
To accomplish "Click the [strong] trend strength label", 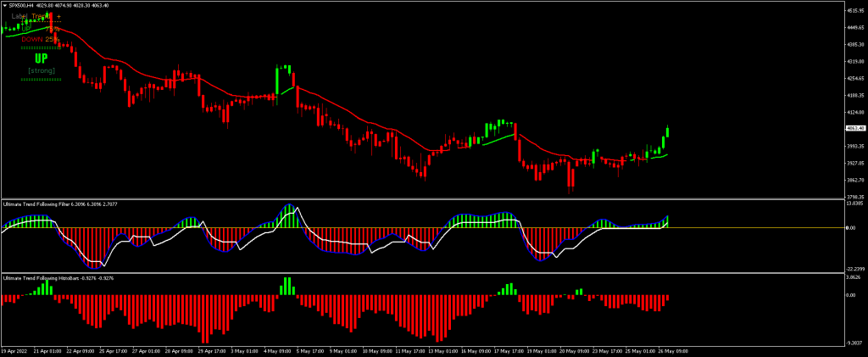I will pyautogui.click(x=41, y=70).
